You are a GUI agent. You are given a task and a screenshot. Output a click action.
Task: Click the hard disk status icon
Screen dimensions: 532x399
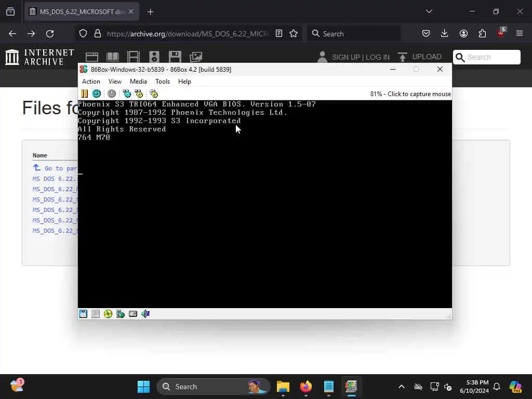pos(133,314)
